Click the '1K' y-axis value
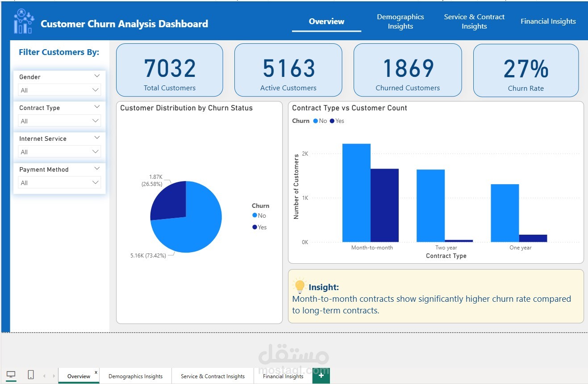The image size is (588, 384). [x=305, y=198]
